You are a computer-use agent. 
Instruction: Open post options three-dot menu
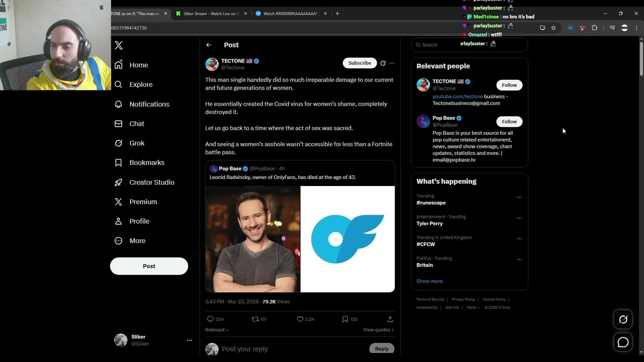tap(392, 63)
